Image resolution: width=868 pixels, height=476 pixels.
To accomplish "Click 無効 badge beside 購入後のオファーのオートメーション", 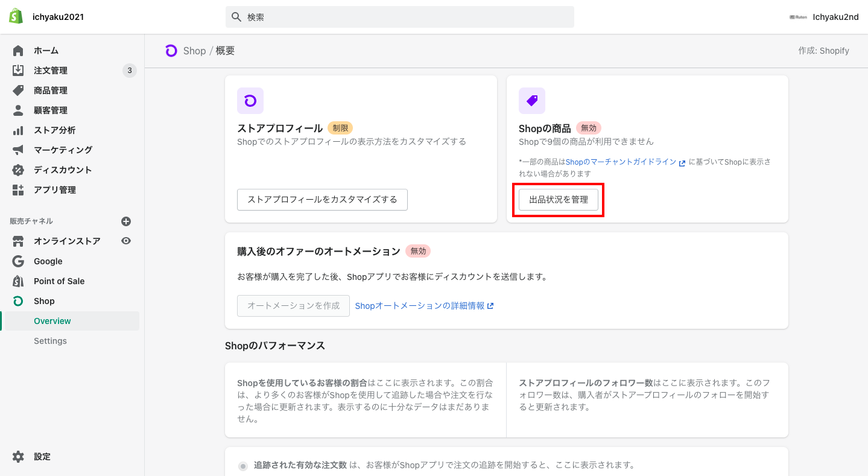I will (x=418, y=251).
